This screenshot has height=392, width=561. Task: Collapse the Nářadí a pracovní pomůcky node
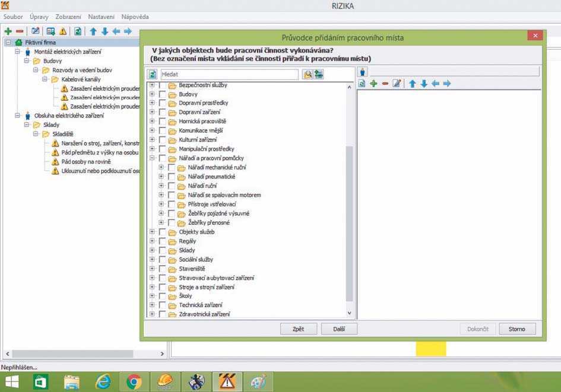[152, 158]
